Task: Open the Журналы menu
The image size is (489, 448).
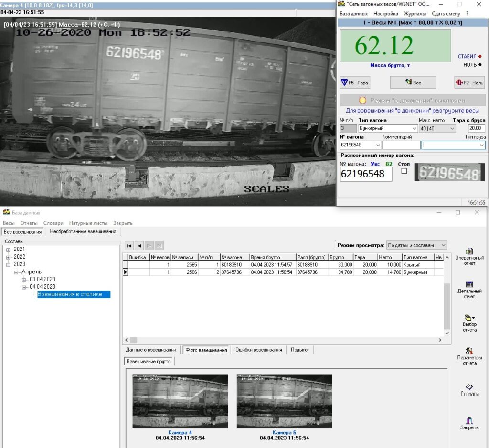Action: point(415,14)
